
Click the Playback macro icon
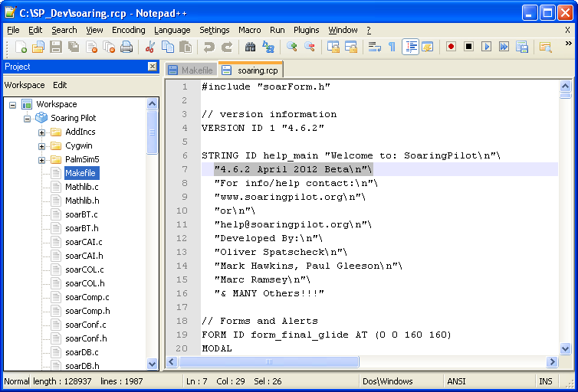coord(486,47)
